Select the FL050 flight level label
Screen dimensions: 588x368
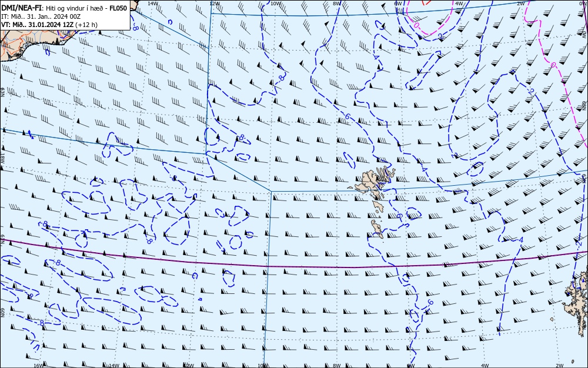coord(118,8)
